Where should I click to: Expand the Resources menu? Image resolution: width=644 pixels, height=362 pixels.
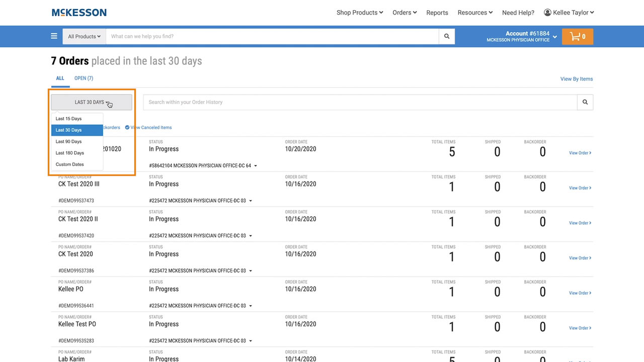tap(475, 13)
